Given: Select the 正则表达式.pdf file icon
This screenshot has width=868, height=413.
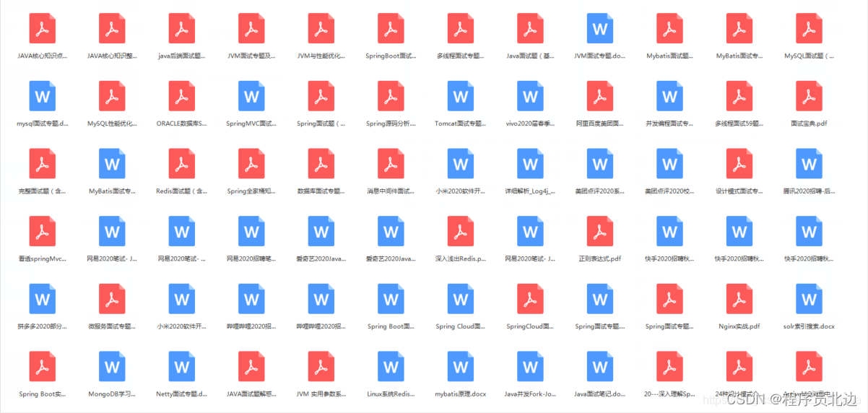Looking at the screenshot, I should 600,231.
